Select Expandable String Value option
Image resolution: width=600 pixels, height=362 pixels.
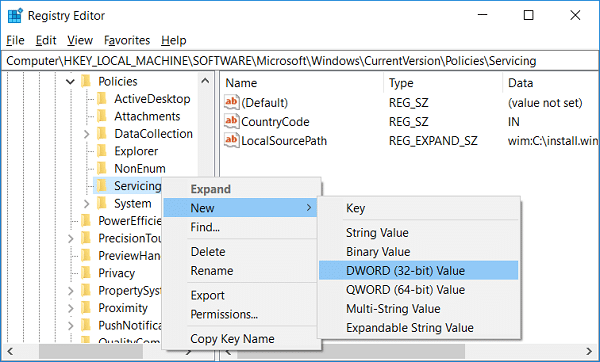click(410, 328)
